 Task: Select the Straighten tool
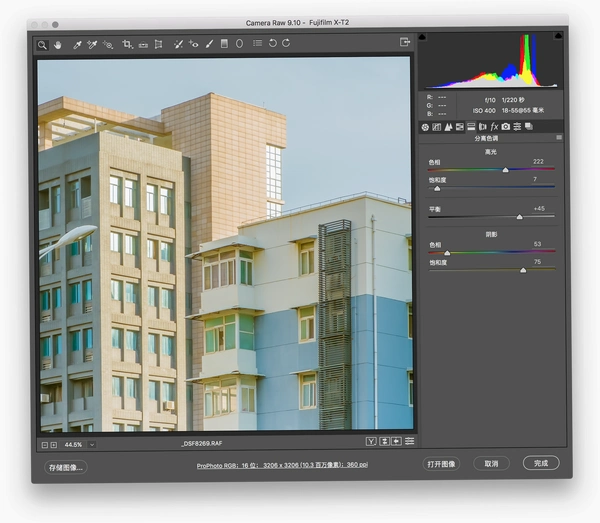pyautogui.click(x=143, y=45)
